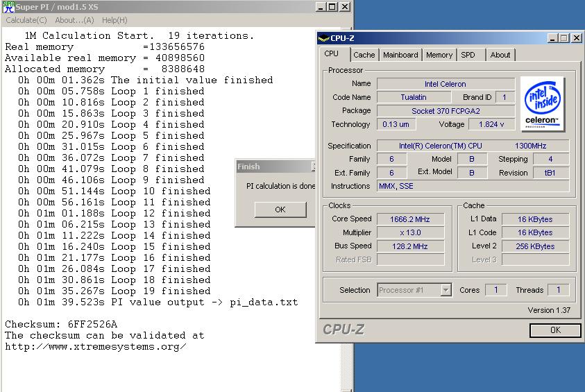Click the Real memory =133656576 line
Viewport: 585px width, 392px height.
[105, 47]
